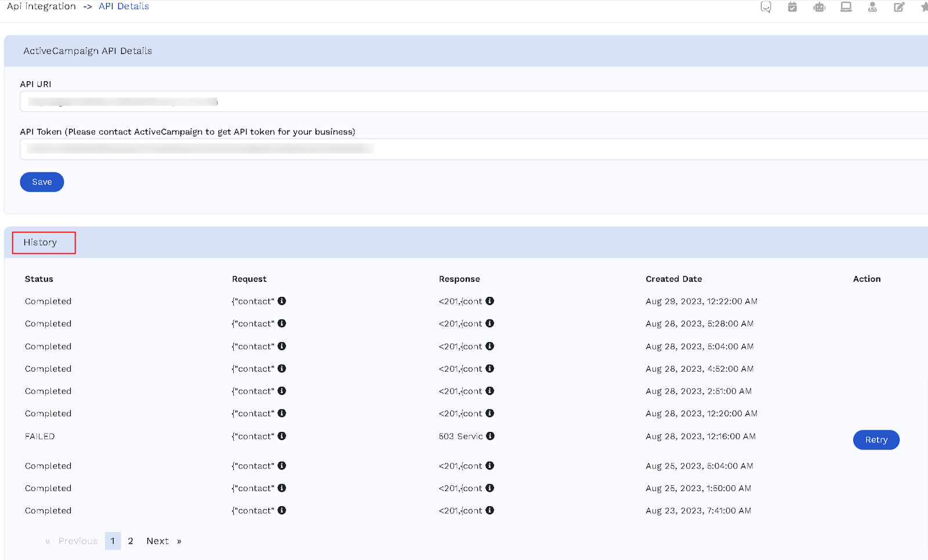Open the calendar check icon

[792, 7]
